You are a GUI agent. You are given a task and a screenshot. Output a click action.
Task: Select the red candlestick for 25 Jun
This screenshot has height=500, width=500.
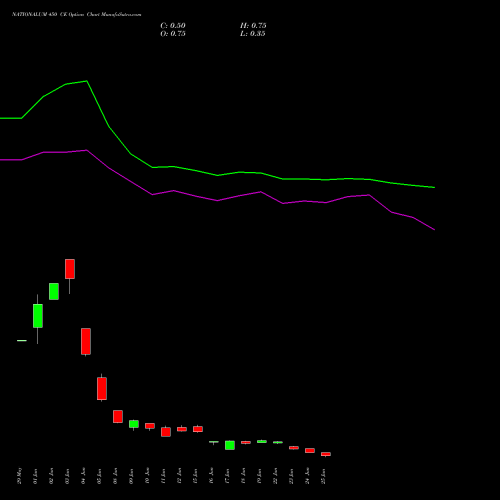click(326, 454)
